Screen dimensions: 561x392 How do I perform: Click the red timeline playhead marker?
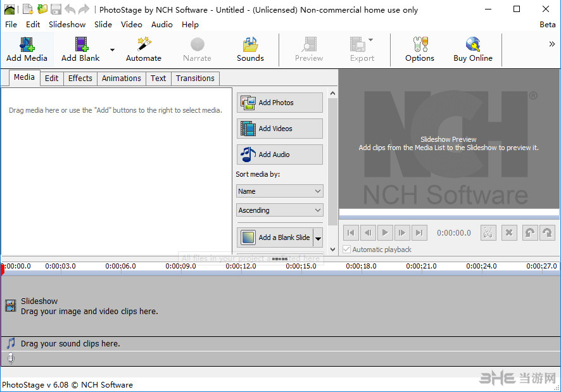tap(3, 270)
